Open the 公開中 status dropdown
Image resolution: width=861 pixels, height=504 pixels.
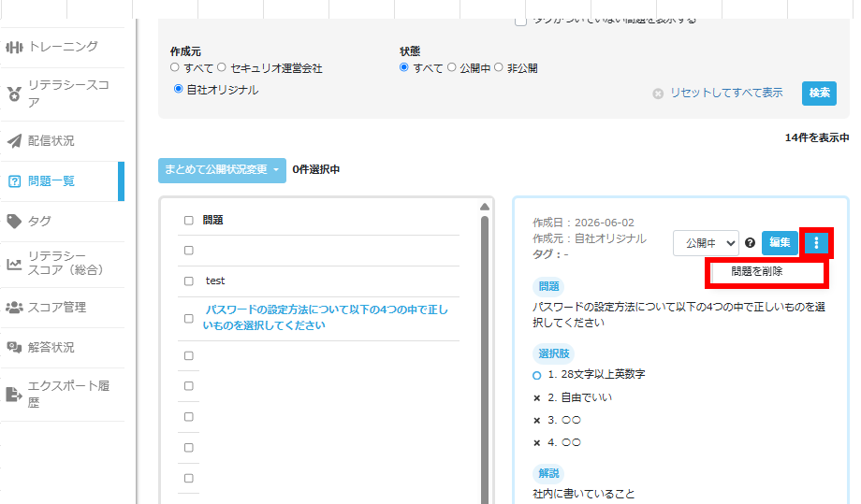[706, 243]
